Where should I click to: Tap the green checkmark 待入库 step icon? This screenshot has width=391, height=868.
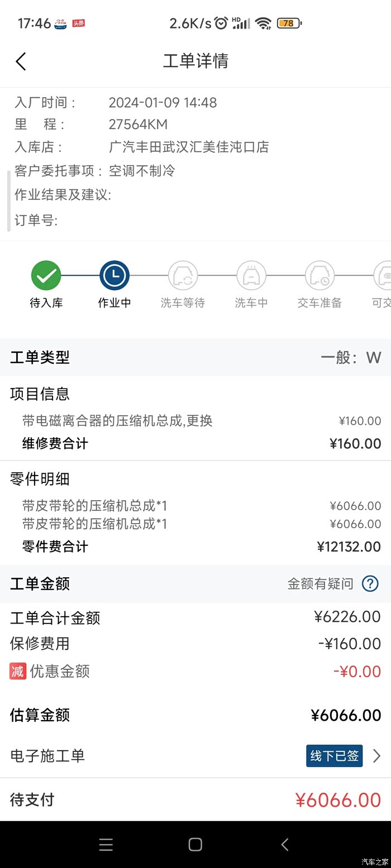click(46, 275)
